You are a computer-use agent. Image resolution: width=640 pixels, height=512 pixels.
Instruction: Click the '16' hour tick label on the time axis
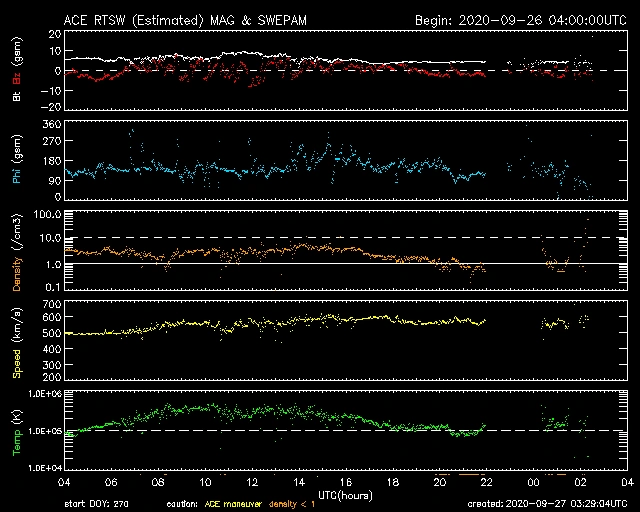coord(346,483)
